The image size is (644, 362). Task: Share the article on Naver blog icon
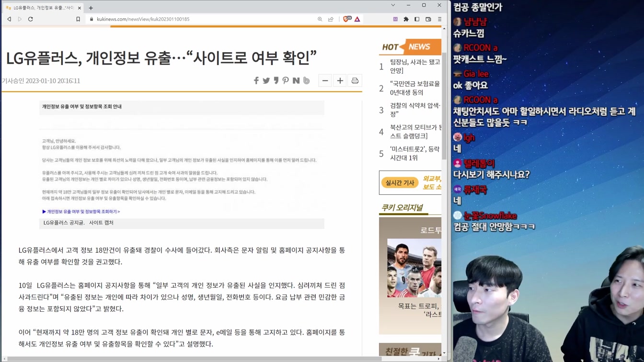point(296,80)
